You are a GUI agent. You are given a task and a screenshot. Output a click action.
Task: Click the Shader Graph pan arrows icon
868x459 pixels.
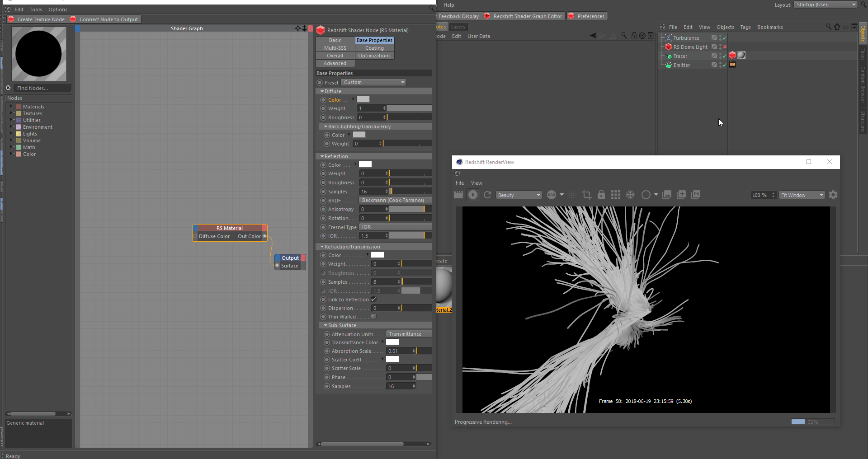(x=298, y=28)
